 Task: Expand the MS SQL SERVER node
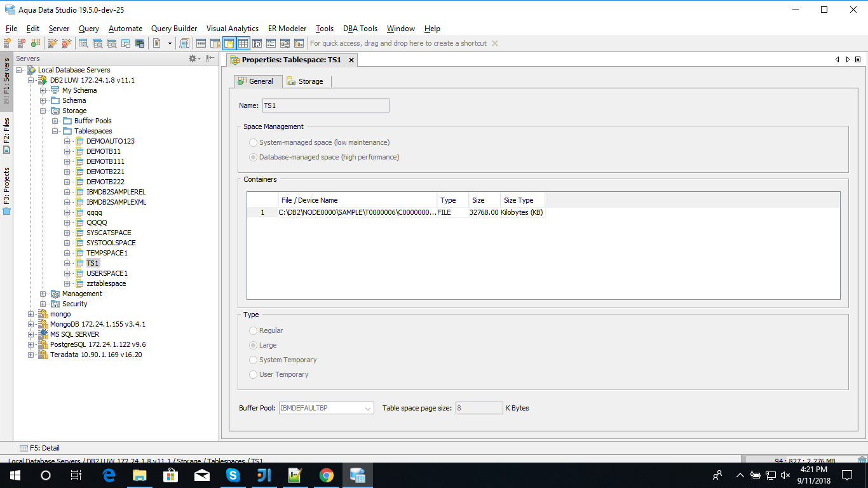[31, 334]
